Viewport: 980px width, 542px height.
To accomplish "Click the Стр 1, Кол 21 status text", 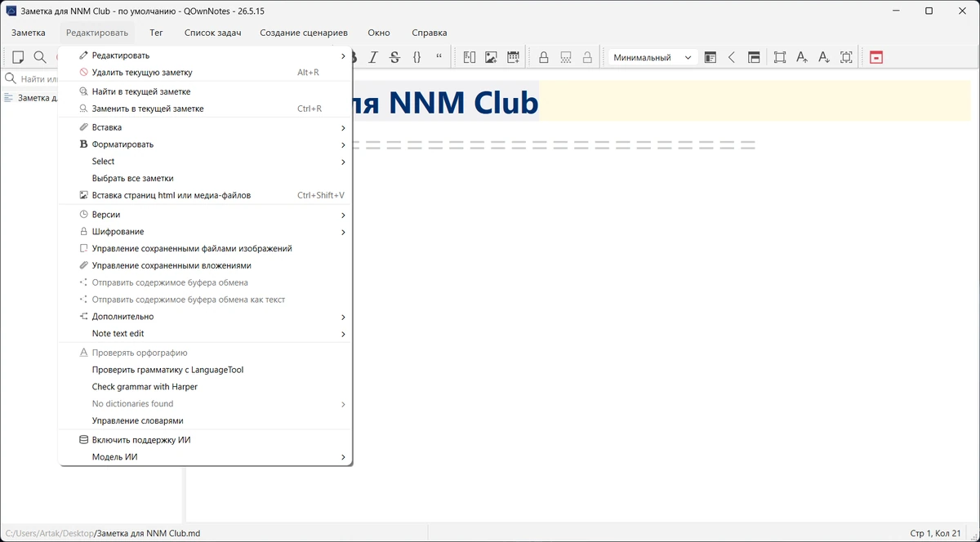I will click(x=935, y=534).
